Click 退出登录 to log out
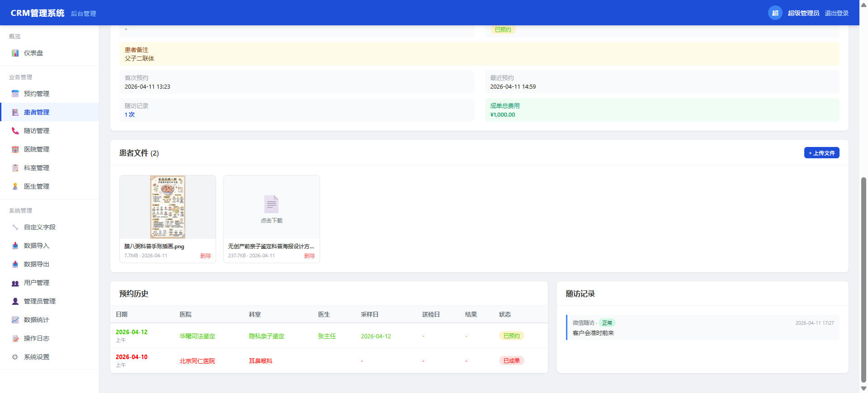The height and width of the screenshot is (393, 868). 836,13
